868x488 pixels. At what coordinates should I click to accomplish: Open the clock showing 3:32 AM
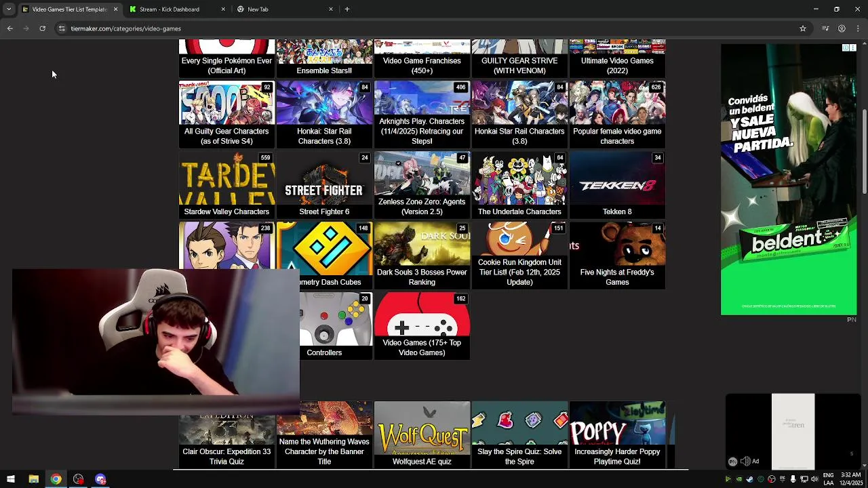[x=850, y=479]
